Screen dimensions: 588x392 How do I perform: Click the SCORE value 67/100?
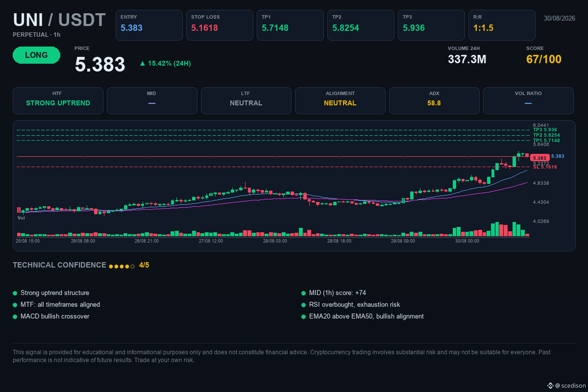tap(544, 60)
